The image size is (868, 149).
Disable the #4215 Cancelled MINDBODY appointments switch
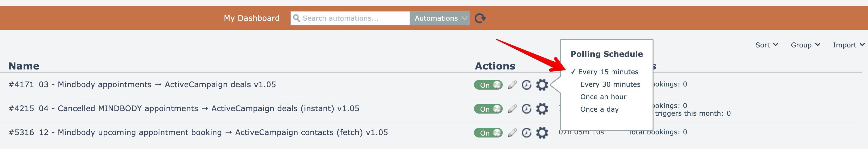click(x=488, y=109)
